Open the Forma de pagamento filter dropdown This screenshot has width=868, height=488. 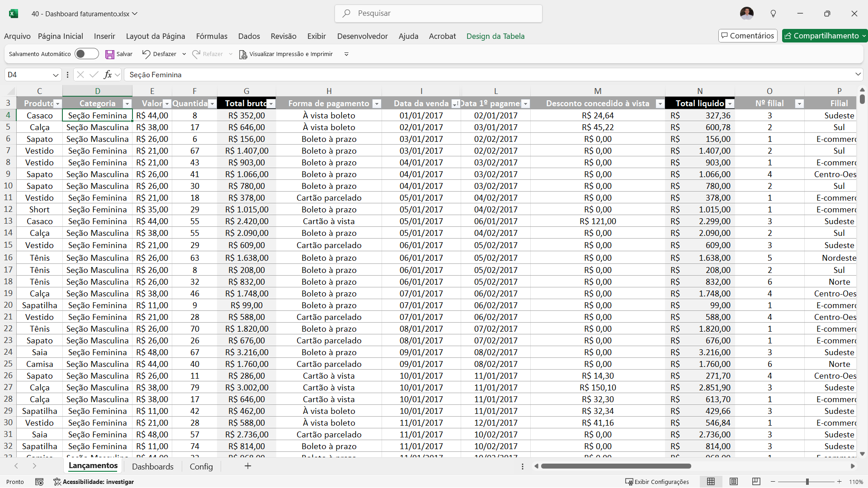click(376, 104)
